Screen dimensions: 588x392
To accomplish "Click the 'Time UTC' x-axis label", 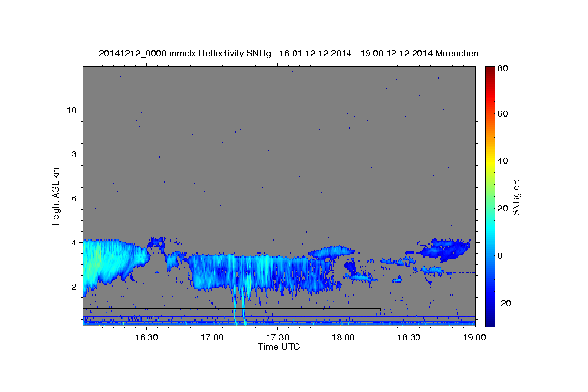I will click(x=279, y=347).
